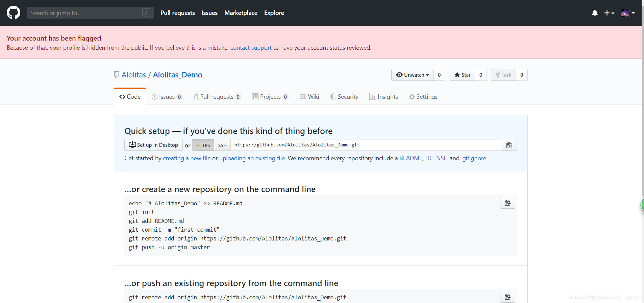Select the repository clone URL field
This screenshot has height=303, width=644.
tap(366, 145)
